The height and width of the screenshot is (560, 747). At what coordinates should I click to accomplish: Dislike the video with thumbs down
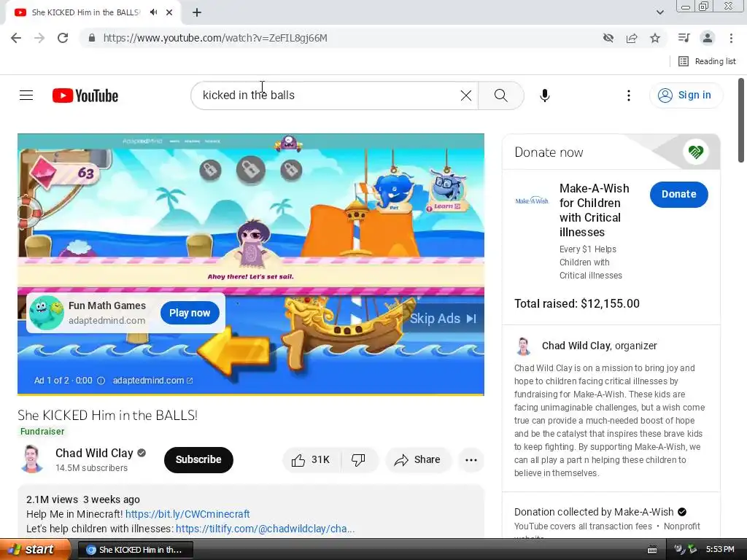point(359,459)
